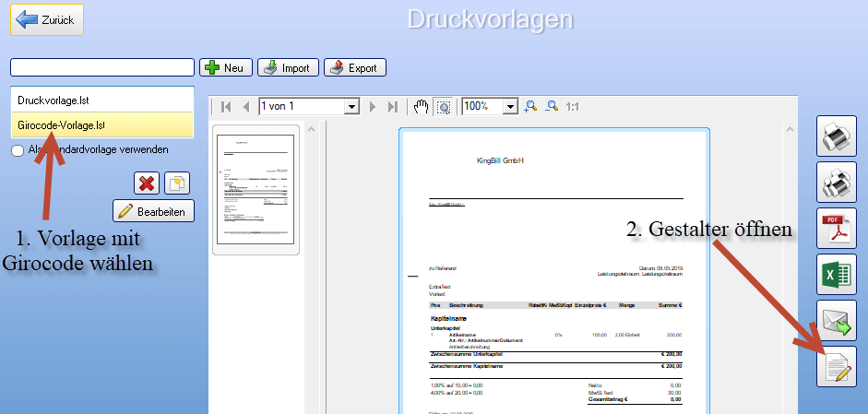Image resolution: width=868 pixels, height=414 pixels.
Task: Enable the use as default template option
Action: click(x=18, y=150)
